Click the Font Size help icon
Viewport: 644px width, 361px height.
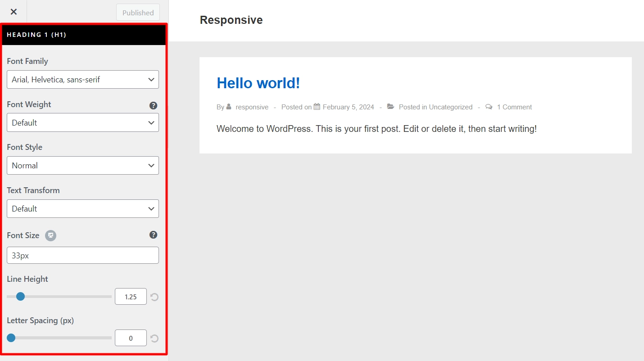click(153, 235)
